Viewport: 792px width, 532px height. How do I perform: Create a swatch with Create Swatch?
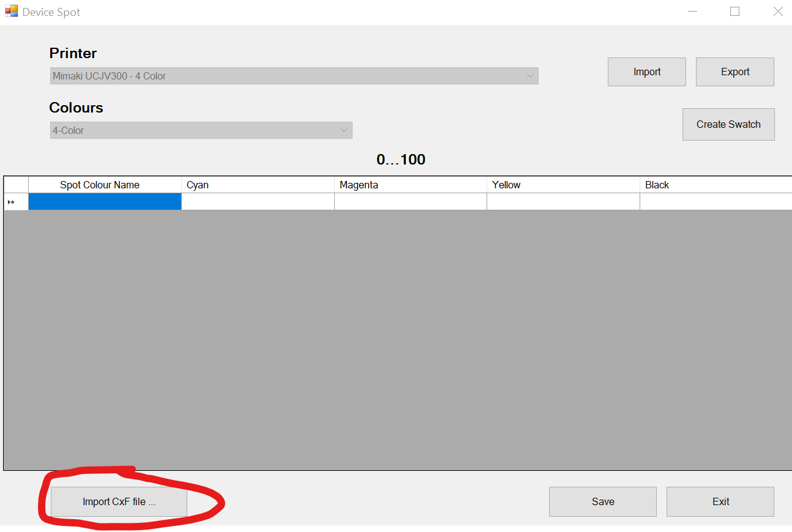pyautogui.click(x=728, y=125)
